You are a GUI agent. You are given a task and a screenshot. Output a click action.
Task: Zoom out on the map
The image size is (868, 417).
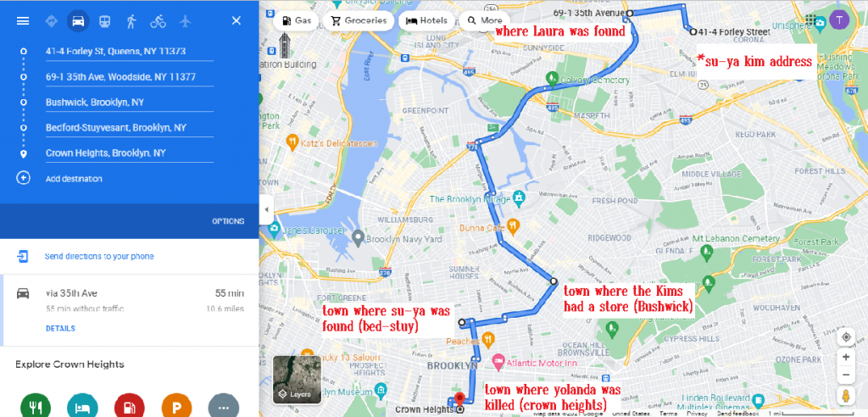[x=845, y=375]
